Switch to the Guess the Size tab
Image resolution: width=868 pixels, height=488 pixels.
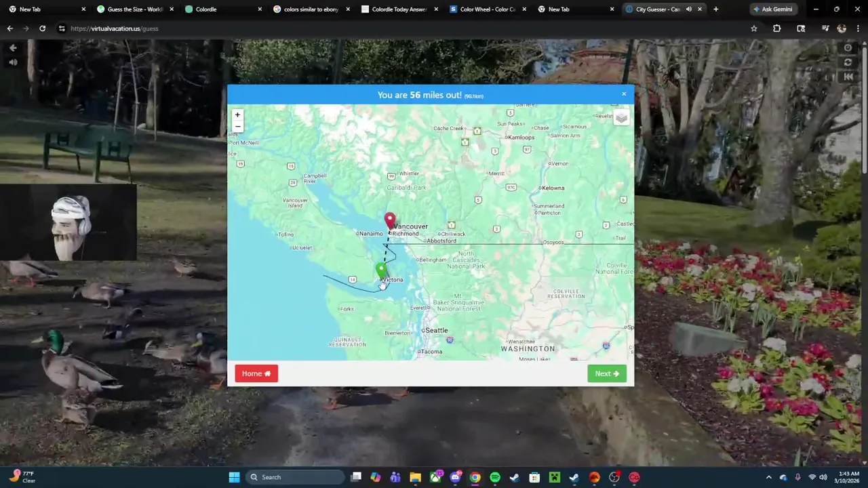point(134,9)
